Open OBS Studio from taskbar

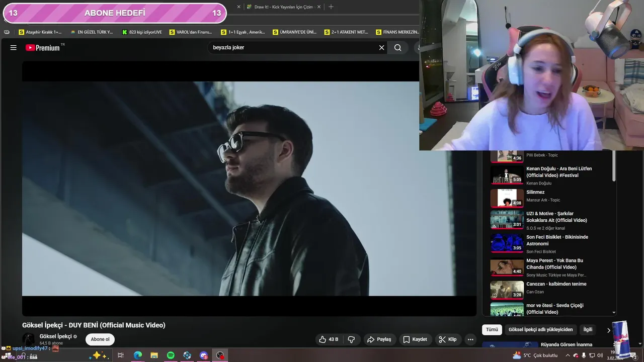220,355
